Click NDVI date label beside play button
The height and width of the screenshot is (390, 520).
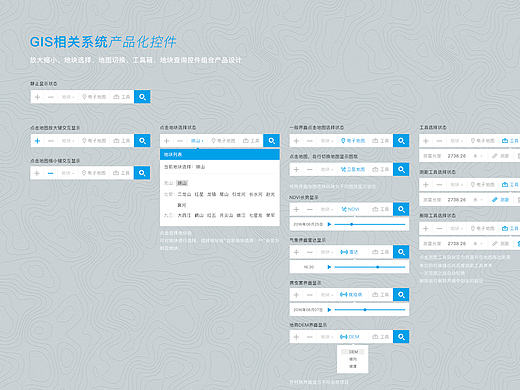click(x=308, y=224)
